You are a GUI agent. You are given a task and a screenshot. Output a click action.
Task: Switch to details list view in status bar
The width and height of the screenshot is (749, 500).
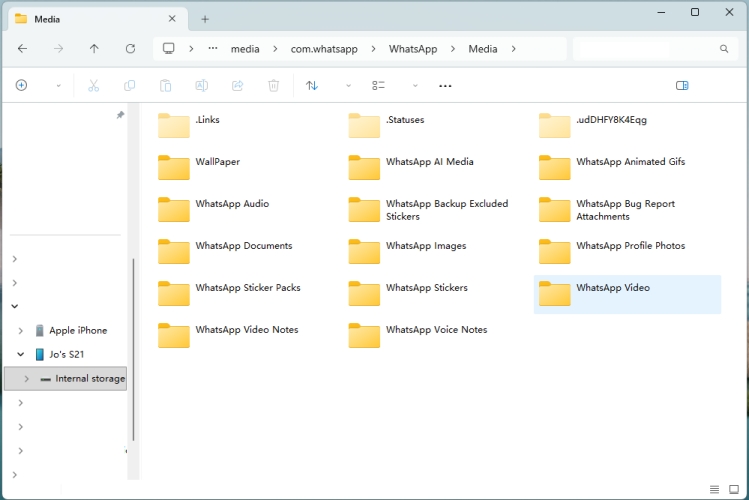click(x=715, y=489)
